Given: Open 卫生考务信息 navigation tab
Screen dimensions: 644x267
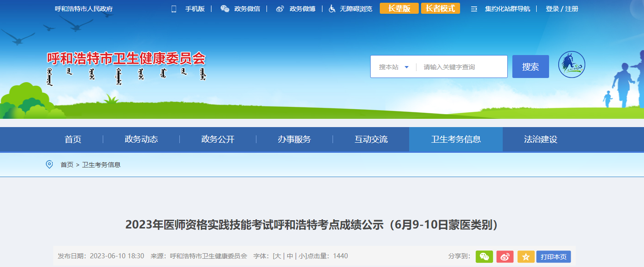Looking at the screenshot, I should click(456, 139).
